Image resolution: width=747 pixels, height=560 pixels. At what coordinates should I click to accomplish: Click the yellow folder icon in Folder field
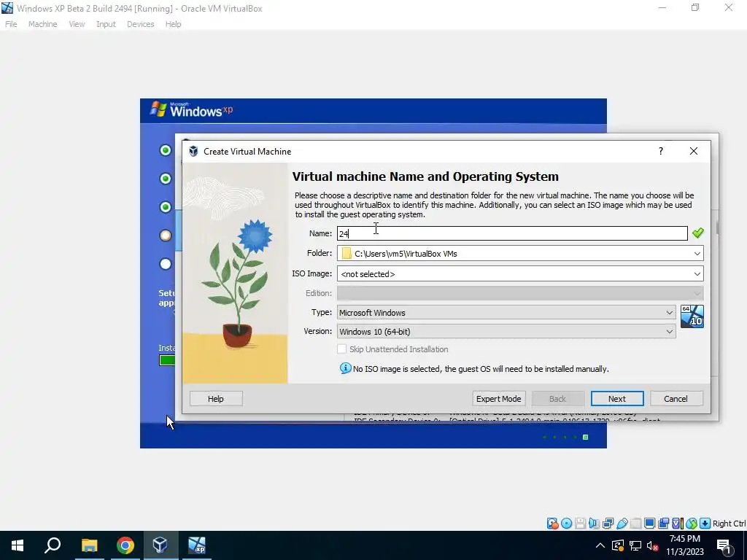click(347, 253)
